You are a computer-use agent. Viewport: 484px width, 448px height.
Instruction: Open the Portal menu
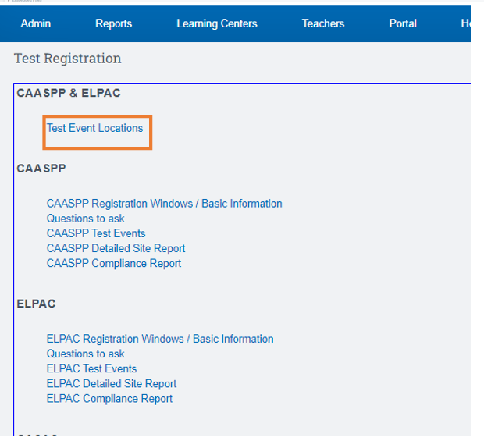pos(403,23)
